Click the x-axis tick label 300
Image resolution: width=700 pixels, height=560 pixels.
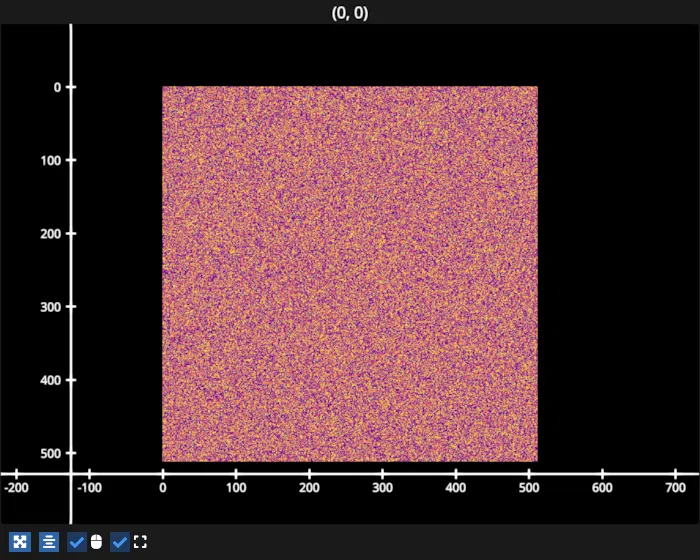[383, 487]
